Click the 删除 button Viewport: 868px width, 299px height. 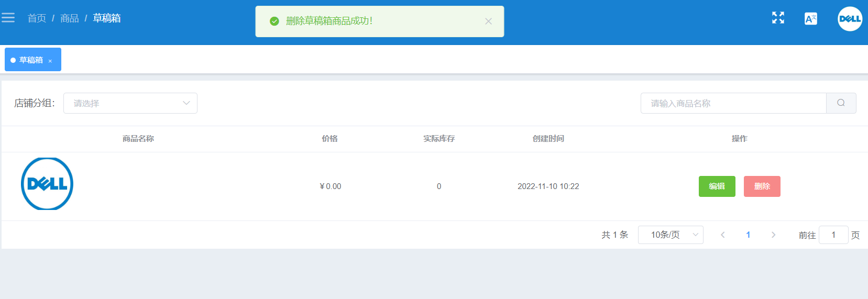coord(762,186)
